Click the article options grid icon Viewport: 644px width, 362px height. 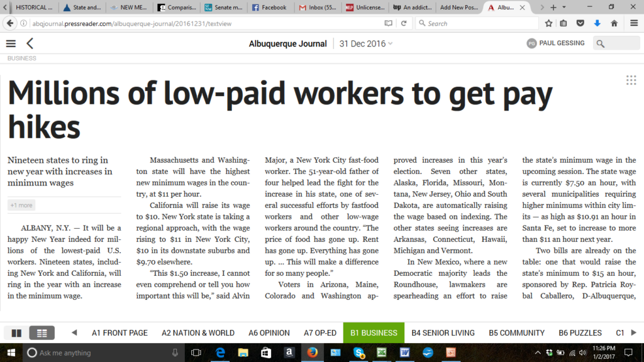coord(631,80)
